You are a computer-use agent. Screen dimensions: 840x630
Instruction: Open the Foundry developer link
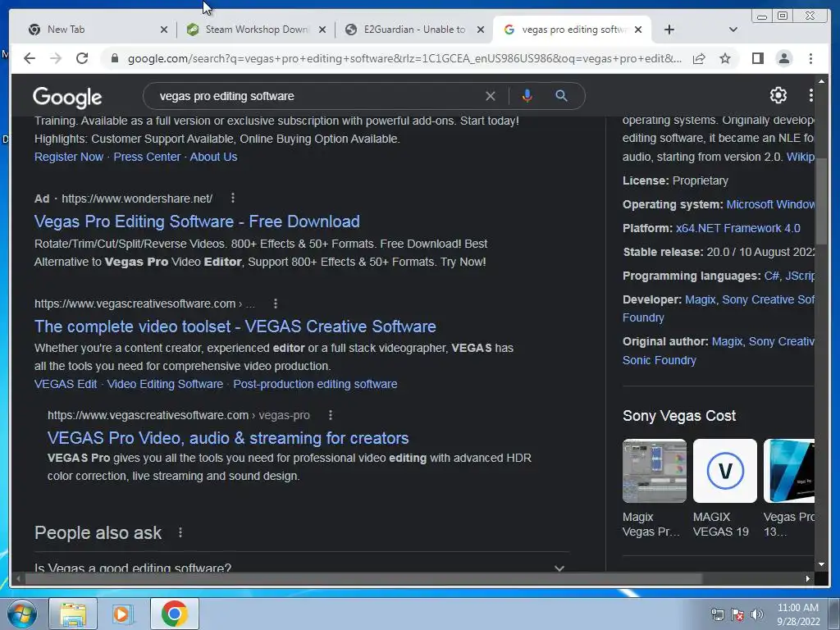click(643, 317)
